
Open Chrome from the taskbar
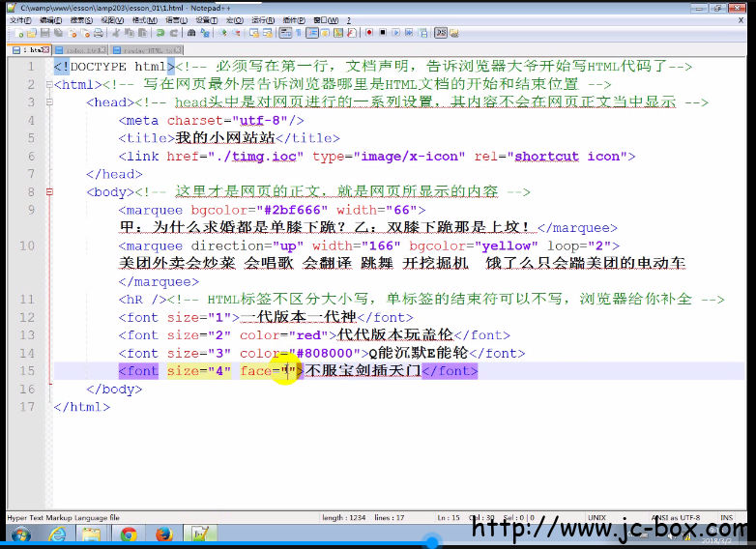[128, 534]
